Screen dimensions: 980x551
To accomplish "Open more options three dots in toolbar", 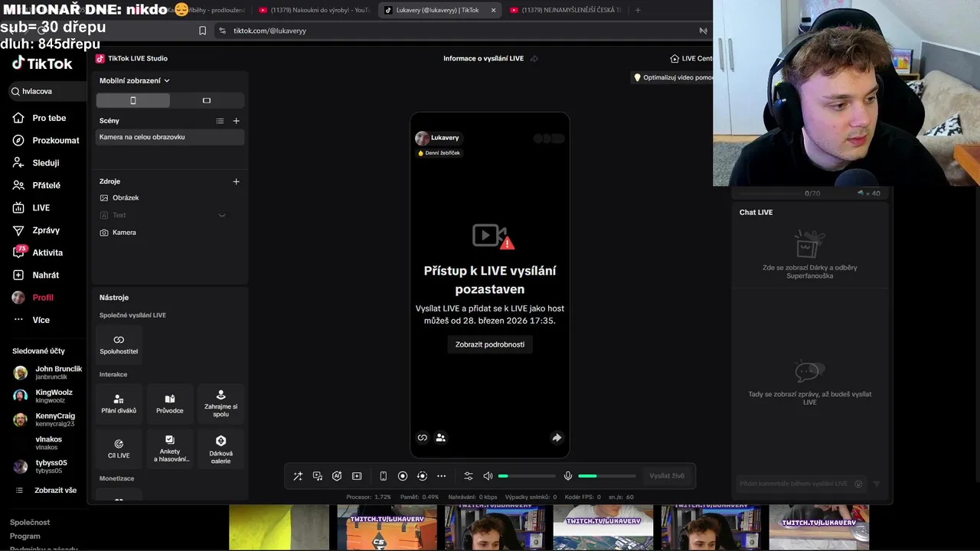I will [441, 476].
